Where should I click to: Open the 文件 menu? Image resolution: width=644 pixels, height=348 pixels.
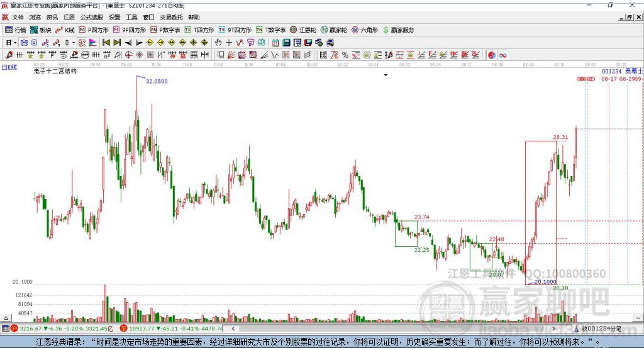click(18, 17)
